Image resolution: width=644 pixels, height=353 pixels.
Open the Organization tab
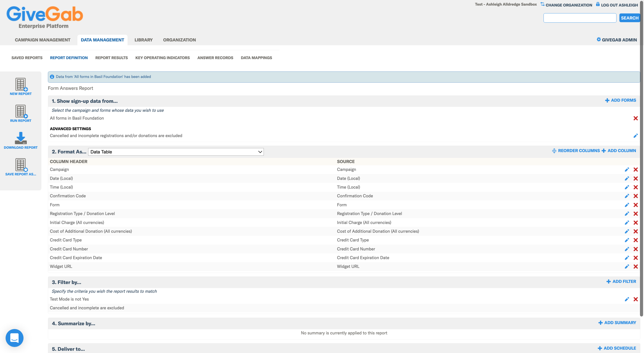(x=179, y=40)
